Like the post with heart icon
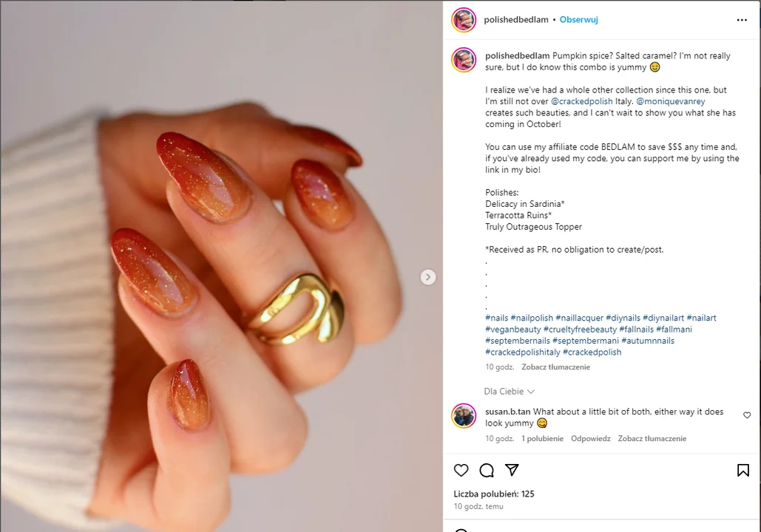761x532 pixels. 461,470
